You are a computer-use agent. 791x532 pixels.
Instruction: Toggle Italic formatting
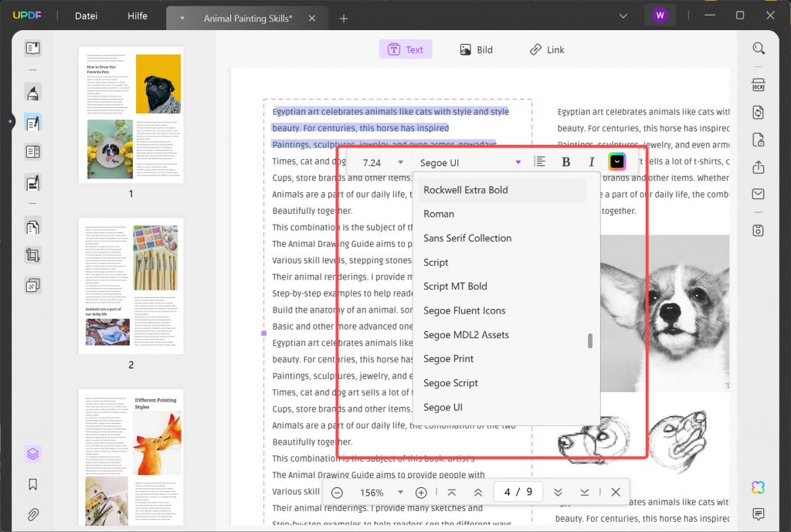pos(591,162)
